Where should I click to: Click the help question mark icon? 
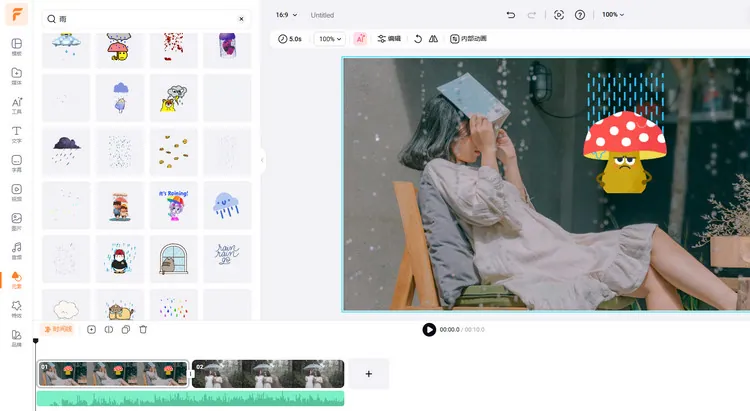(x=580, y=15)
